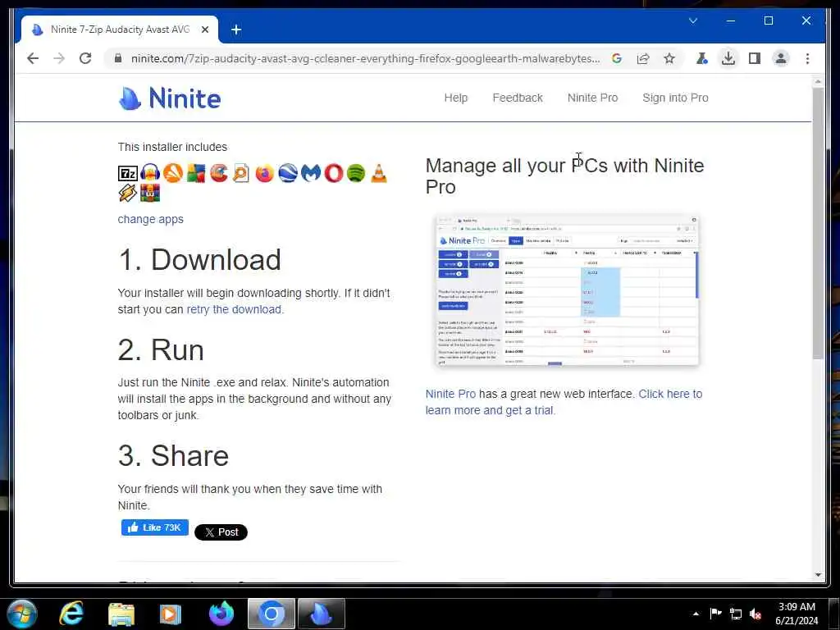
Task: Click the address bar URL field
Action: pyautogui.click(x=365, y=58)
